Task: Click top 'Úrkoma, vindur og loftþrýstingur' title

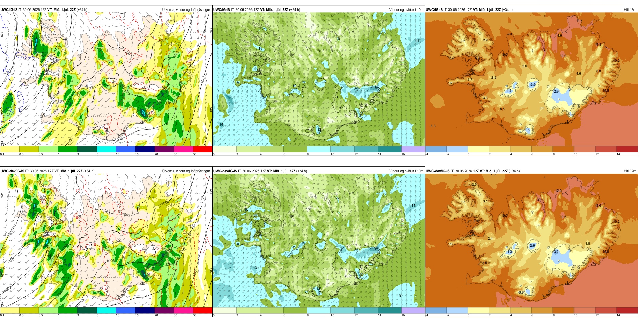Action: [x=186, y=10]
